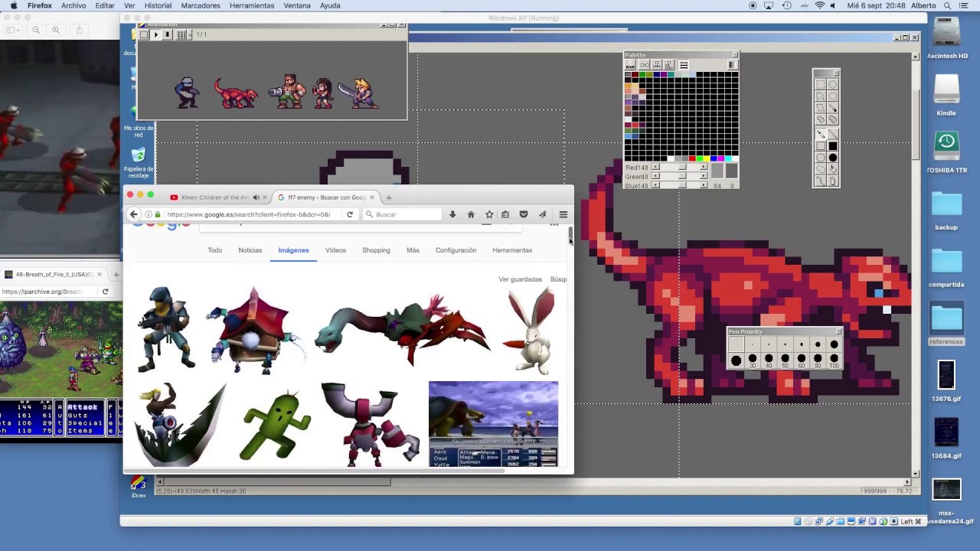Open the Configuración dropdown in Google
This screenshot has width=980, height=551.
[456, 250]
